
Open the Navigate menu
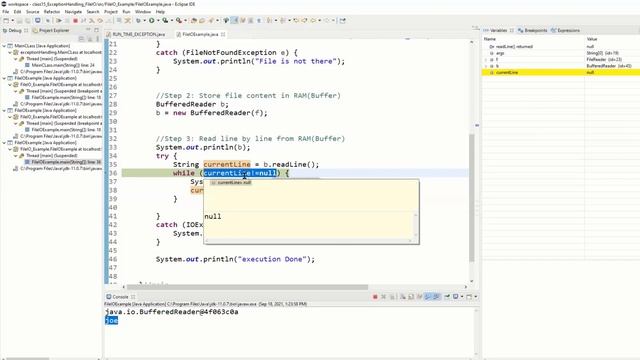point(73,12)
